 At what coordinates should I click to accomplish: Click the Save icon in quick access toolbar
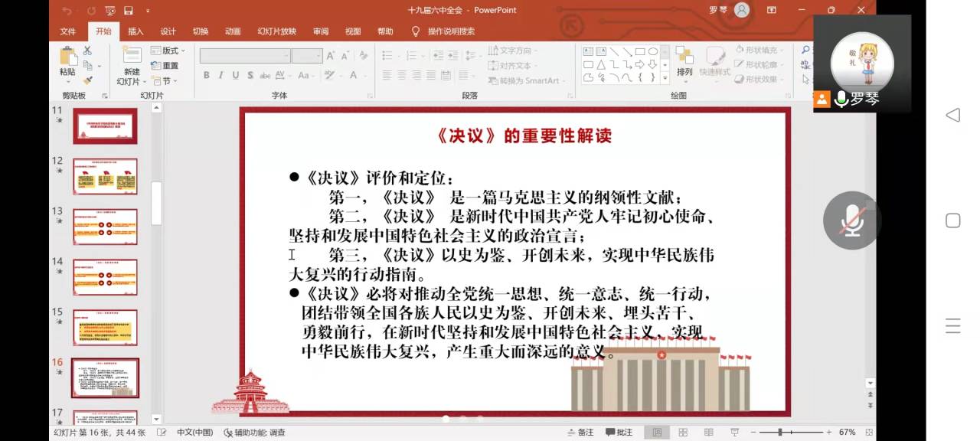[128, 11]
